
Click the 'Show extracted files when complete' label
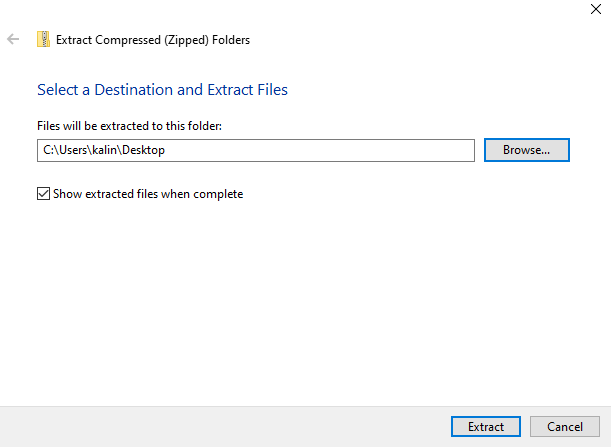click(148, 194)
